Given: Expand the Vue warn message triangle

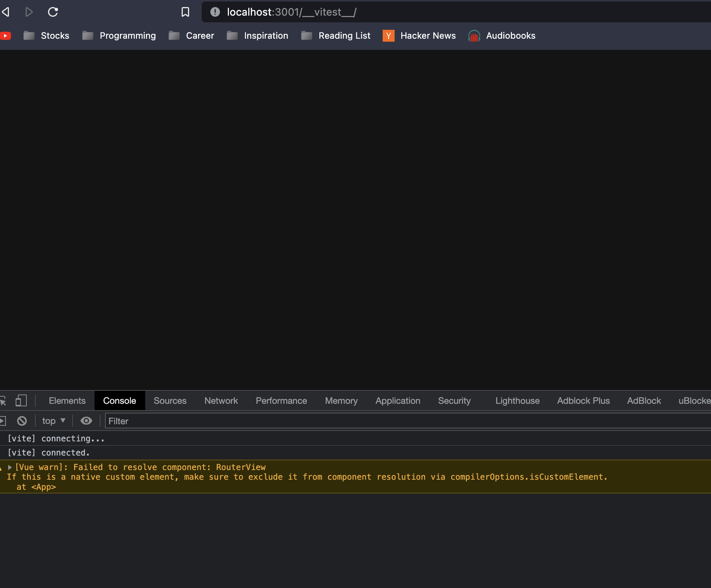Looking at the screenshot, I should pyautogui.click(x=10, y=467).
